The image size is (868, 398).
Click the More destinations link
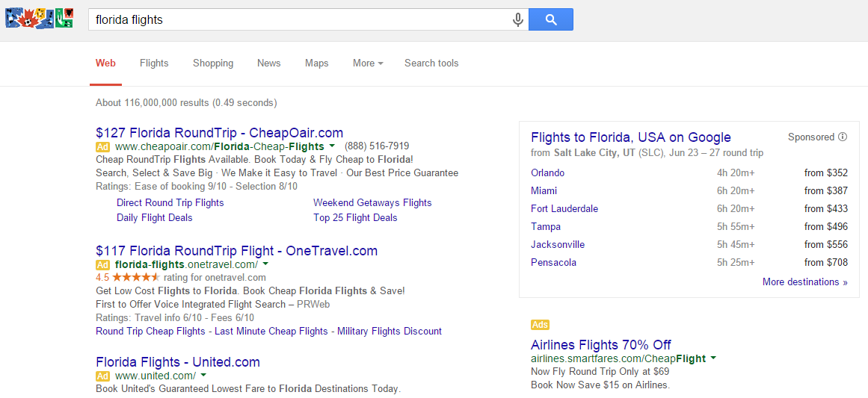pyautogui.click(x=804, y=282)
